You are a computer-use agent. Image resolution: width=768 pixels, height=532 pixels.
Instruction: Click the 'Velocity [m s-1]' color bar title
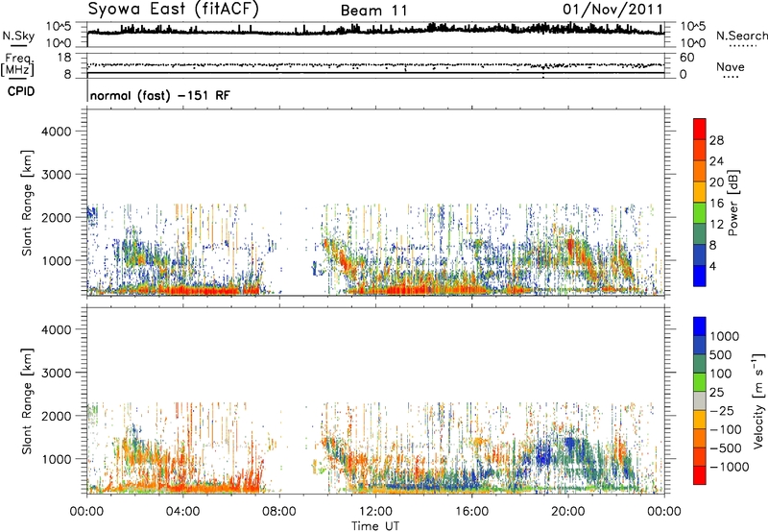758,400
